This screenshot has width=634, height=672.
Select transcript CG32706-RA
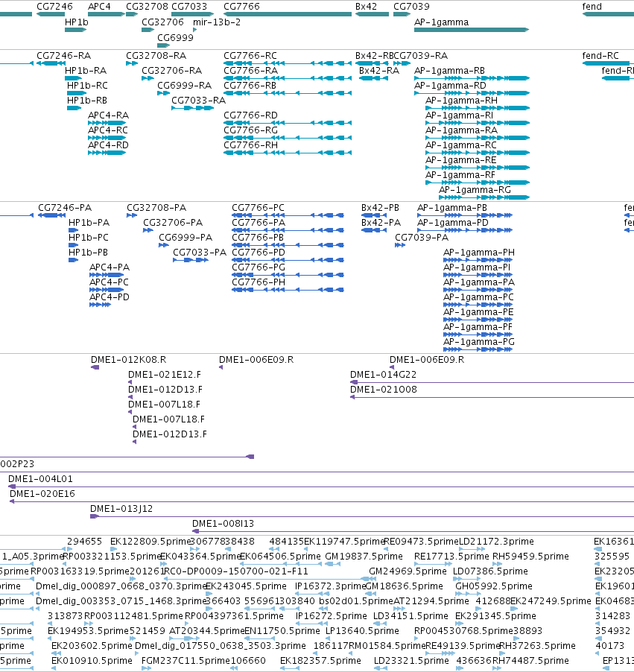click(171, 71)
